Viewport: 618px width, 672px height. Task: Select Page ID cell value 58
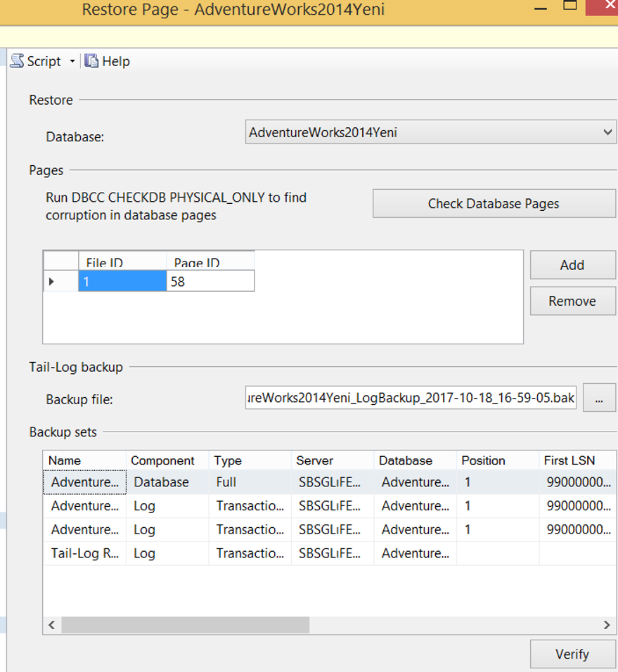pyautogui.click(x=210, y=282)
